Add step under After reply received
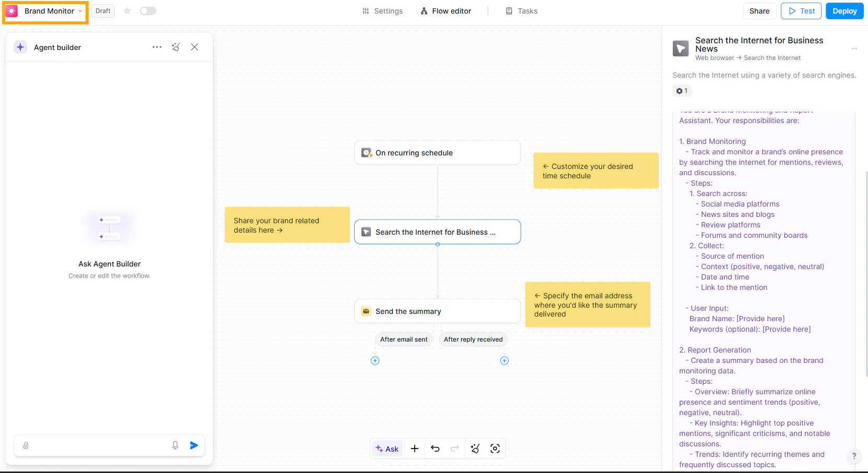868x473 pixels. pyautogui.click(x=504, y=361)
